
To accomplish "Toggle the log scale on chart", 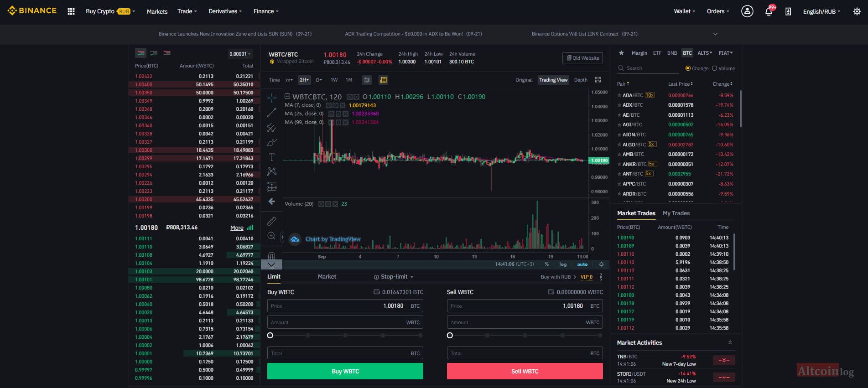I will coord(563,264).
